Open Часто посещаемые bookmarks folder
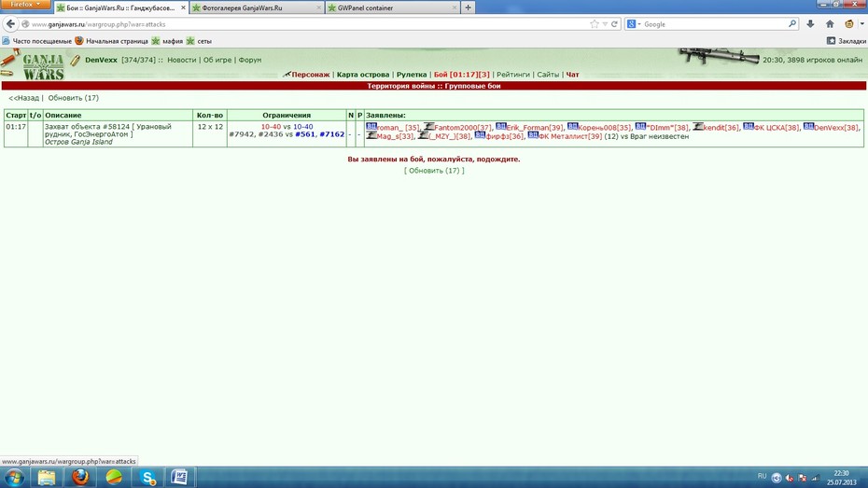The height and width of the screenshot is (488, 868). point(37,41)
